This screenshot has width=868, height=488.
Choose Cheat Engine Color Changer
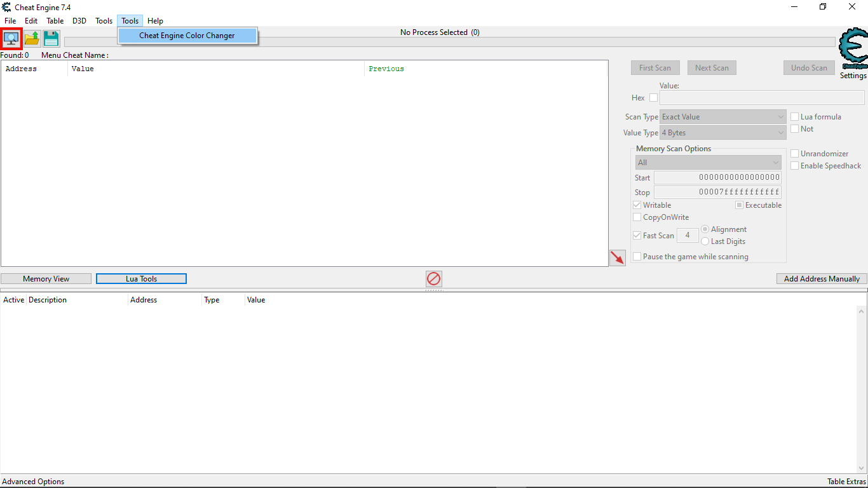tap(187, 36)
